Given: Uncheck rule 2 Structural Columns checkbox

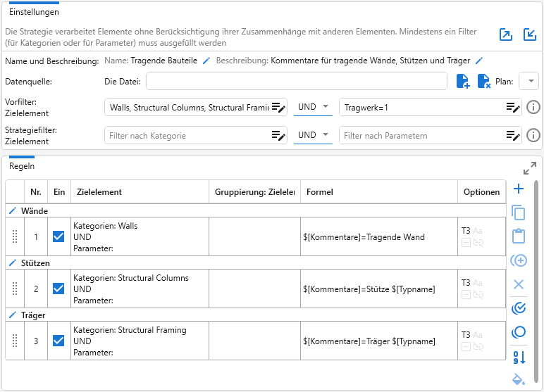Looking at the screenshot, I should 58,289.
